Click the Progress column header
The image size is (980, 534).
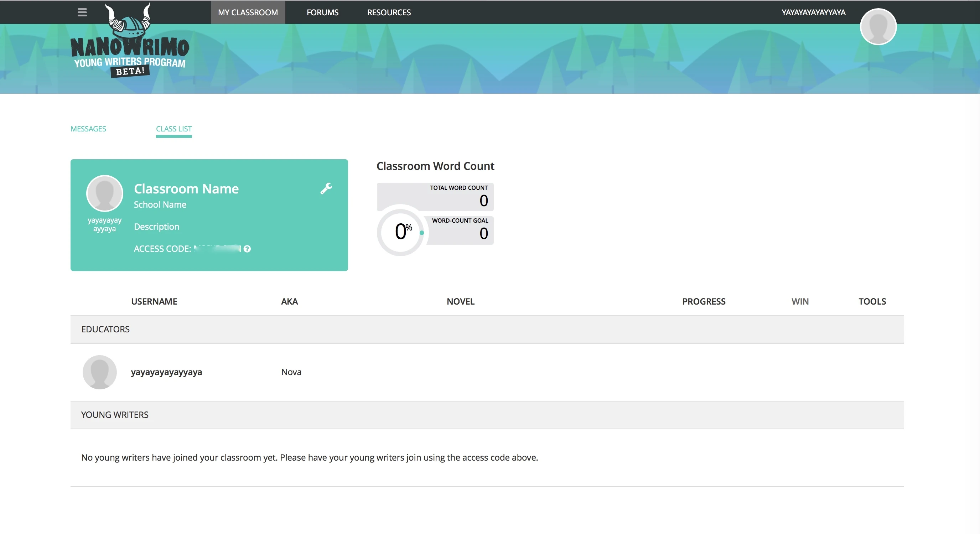coord(704,301)
